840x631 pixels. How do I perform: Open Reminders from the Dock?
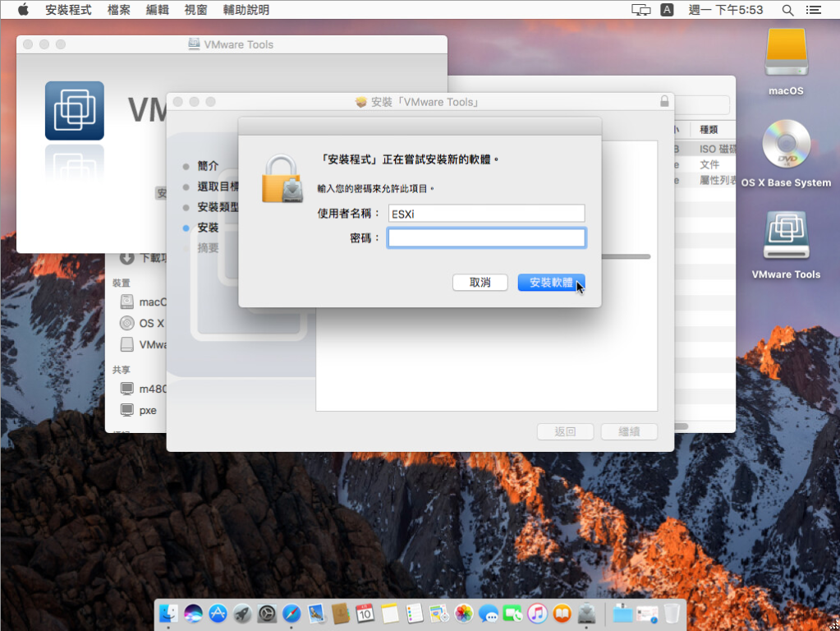tap(415, 613)
